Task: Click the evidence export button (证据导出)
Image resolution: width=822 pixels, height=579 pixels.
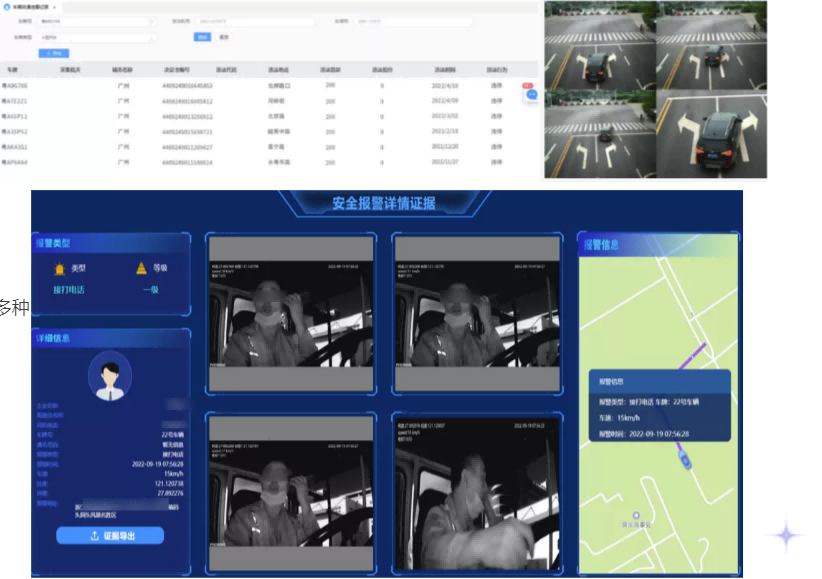Action: pos(110,535)
